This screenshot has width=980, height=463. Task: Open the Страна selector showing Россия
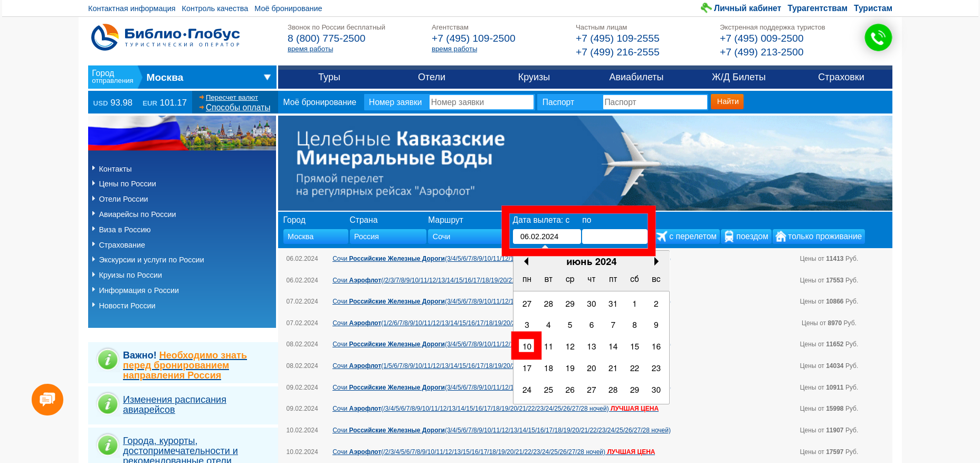coord(387,237)
